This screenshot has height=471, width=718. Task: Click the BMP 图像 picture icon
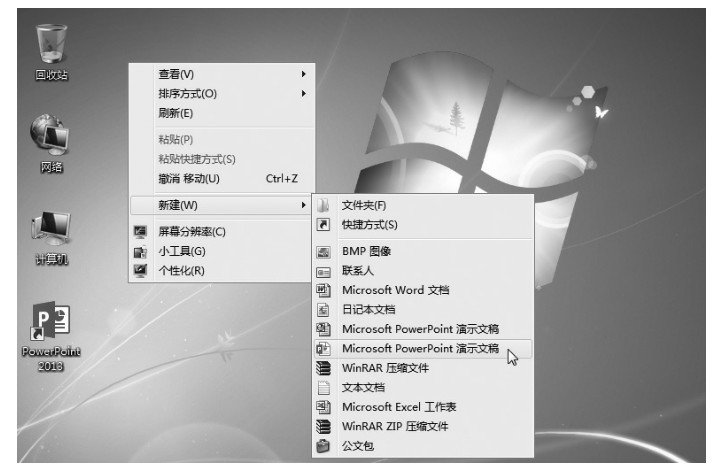[323, 251]
